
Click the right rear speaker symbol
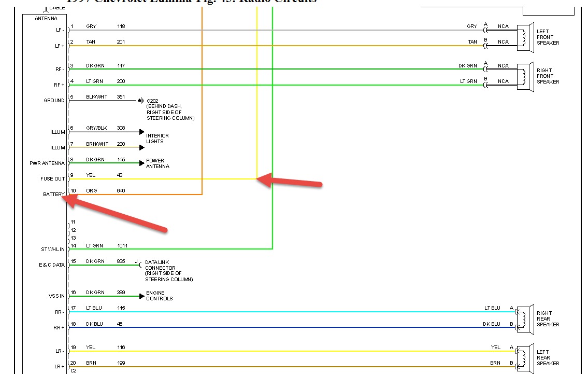pos(525,319)
